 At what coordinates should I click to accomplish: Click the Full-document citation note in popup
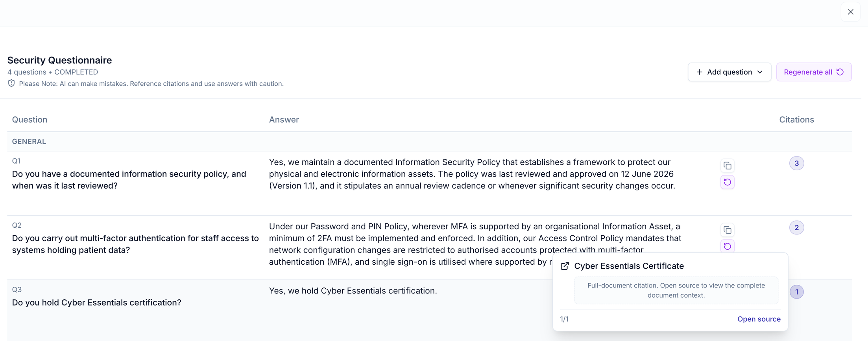676,290
